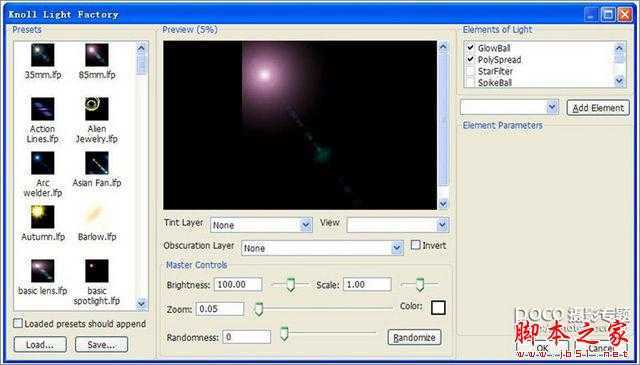This screenshot has width=640, height=365.
Task: Click the Brightness slider handle
Action: point(291,284)
